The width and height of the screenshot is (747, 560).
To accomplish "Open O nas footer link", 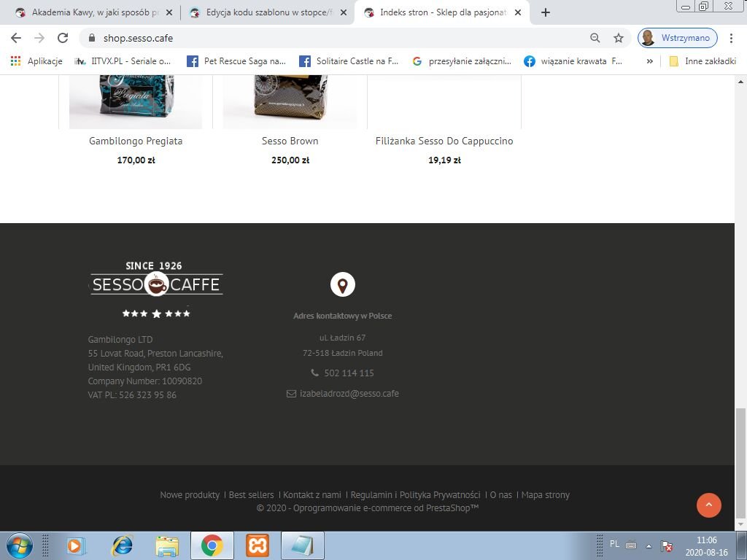I will pos(501,495).
